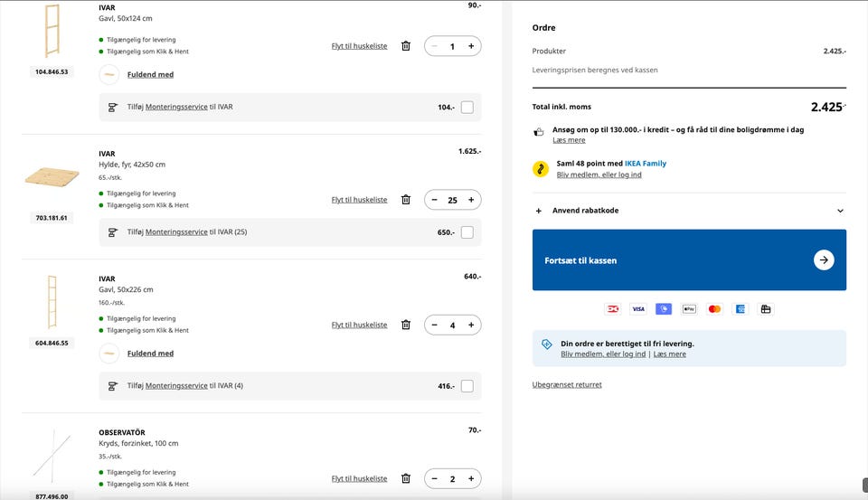Check Monteringsservice til IVAR (25) box
The width and height of the screenshot is (868, 500).
tap(467, 232)
